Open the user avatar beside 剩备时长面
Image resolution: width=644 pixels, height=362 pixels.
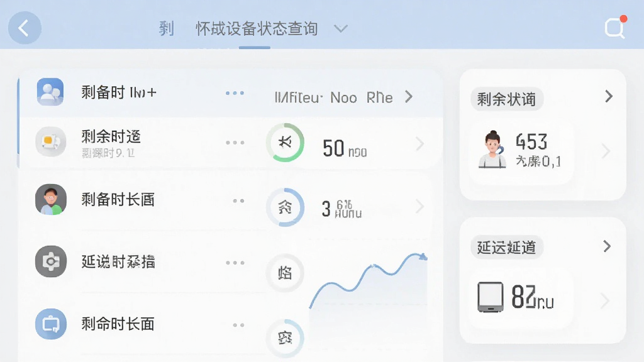pyautogui.click(x=51, y=199)
